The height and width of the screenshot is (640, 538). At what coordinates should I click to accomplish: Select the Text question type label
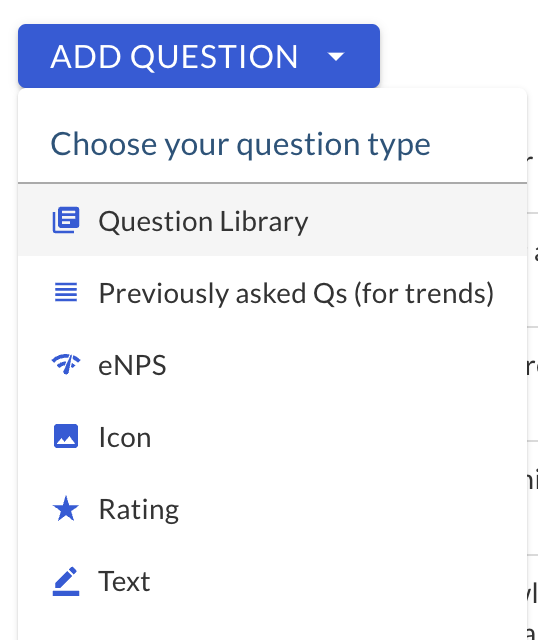click(x=124, y=581)
